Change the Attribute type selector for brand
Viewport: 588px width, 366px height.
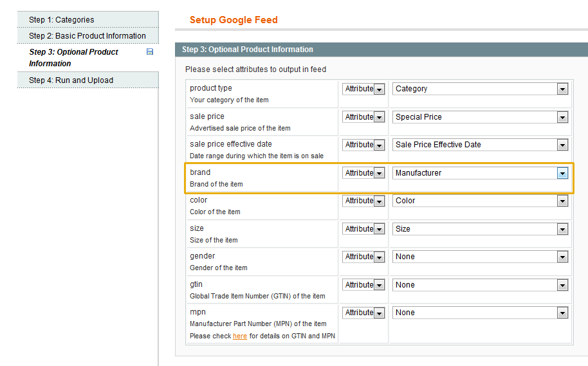click(x=363, y=173)
